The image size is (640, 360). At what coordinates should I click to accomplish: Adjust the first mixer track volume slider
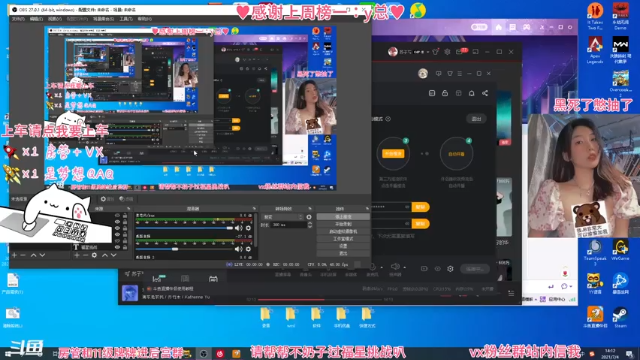184,228
